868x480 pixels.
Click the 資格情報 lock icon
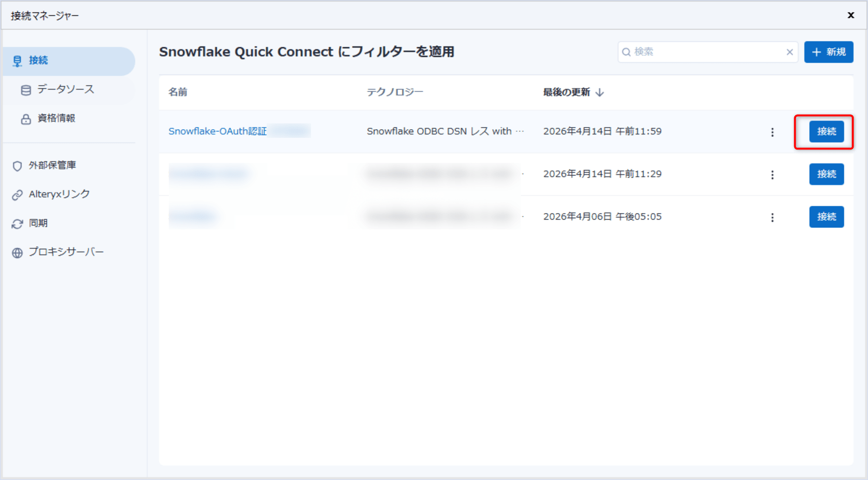(26, 118)
